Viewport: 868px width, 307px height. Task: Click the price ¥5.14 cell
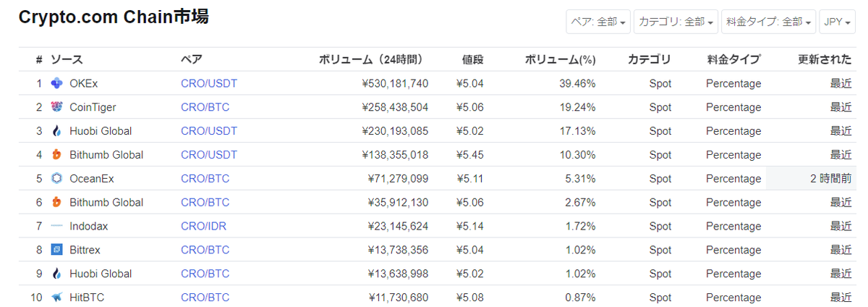[470, 226]
